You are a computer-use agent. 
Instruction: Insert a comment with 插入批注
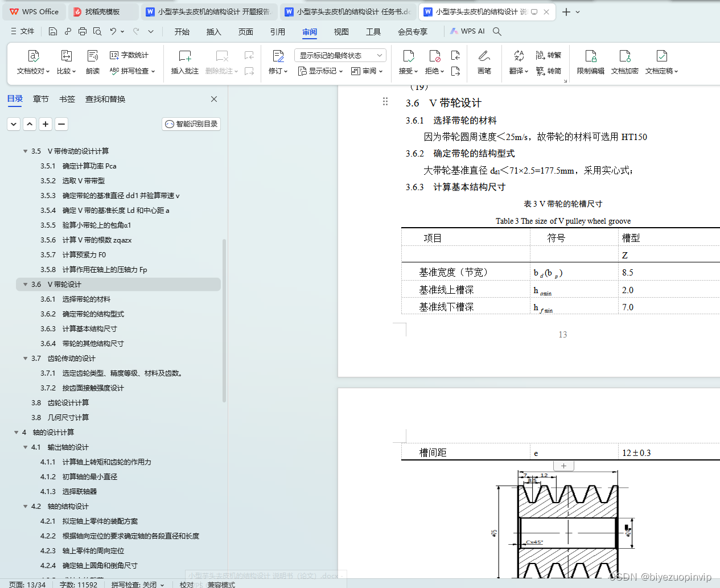click(185, 63)
